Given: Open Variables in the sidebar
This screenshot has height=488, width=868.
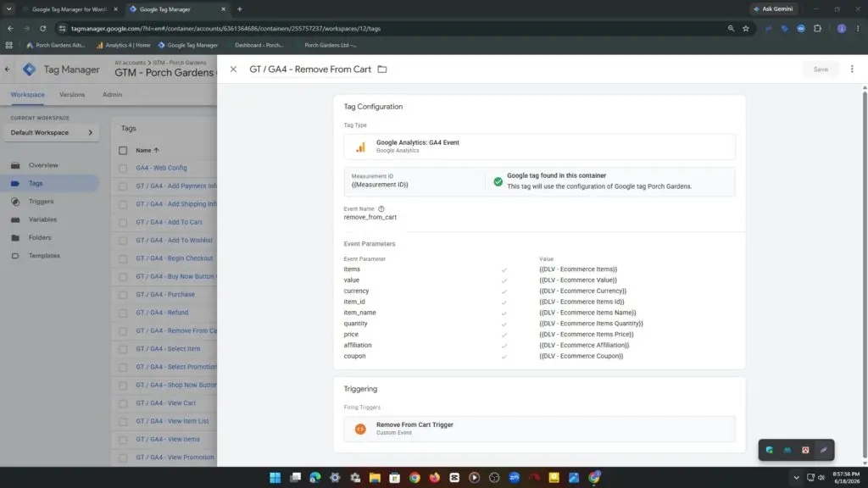Looking at the screenshot, I should (42, 219).
